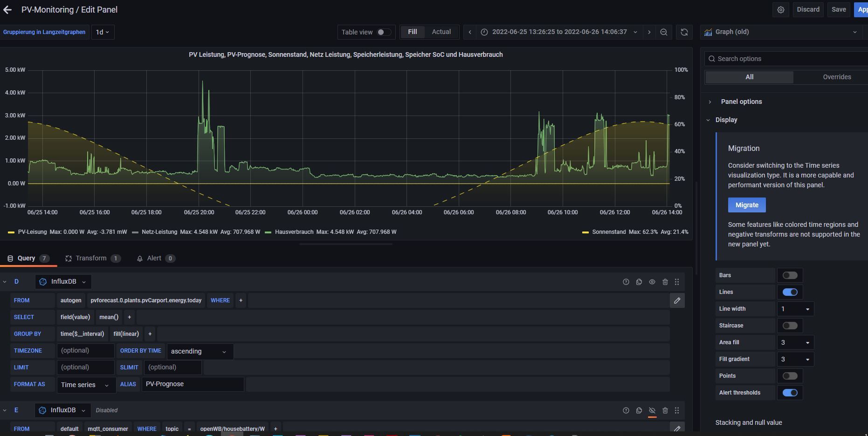Enable the Bars switch
Screen dimensions: 868x436
coord(790,275)
